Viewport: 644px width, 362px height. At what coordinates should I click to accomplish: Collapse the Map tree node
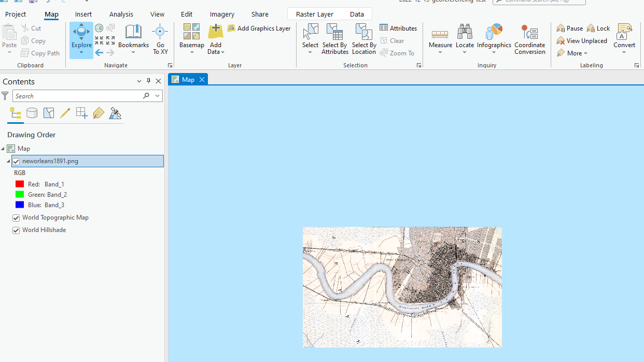click(3, 149)
